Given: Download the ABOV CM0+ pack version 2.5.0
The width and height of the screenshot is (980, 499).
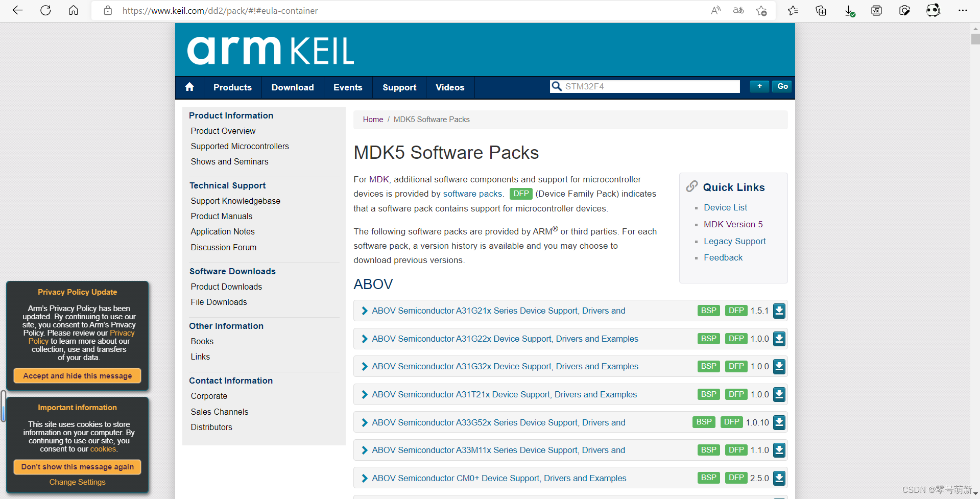Looking at the screenshot, I should [779, 478].
